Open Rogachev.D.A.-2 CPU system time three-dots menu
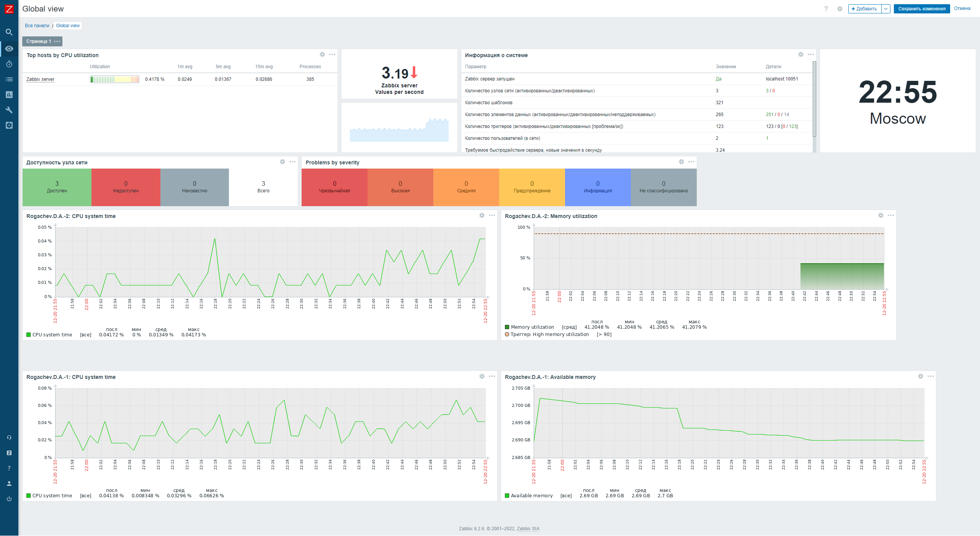 492,215
